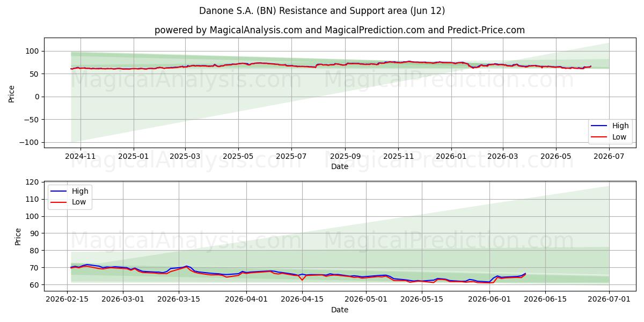Click the '2026-01' date tick on upper chart
644x322 pixels.
(451, 156)
